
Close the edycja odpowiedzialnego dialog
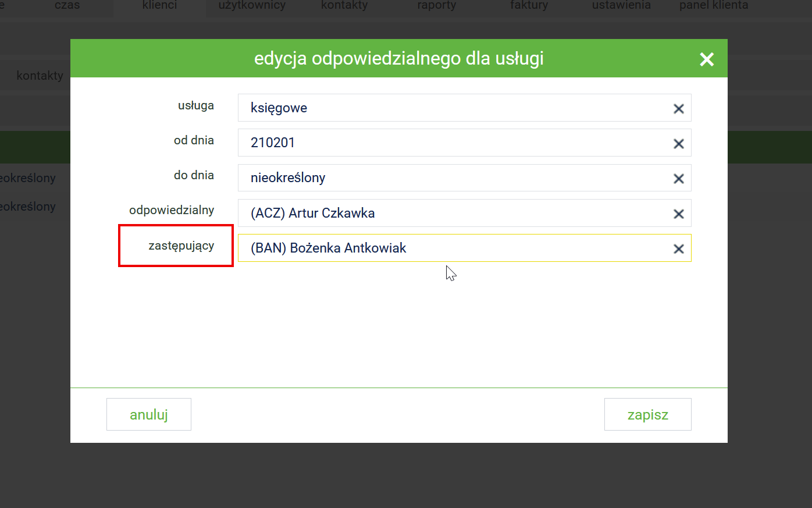click(x=706, y=59)
